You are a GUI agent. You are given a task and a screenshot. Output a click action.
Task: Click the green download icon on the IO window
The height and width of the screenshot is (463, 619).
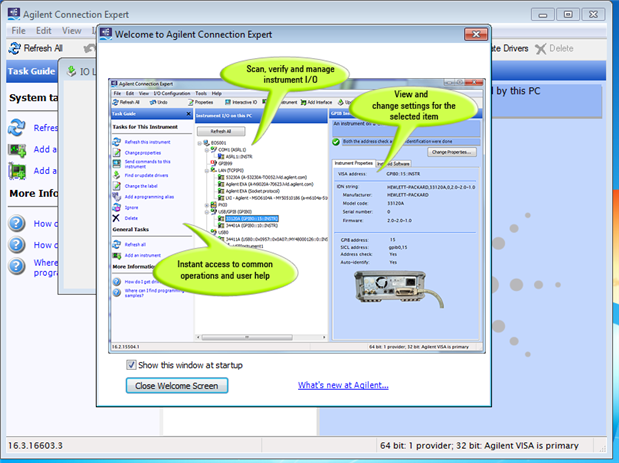71,71
